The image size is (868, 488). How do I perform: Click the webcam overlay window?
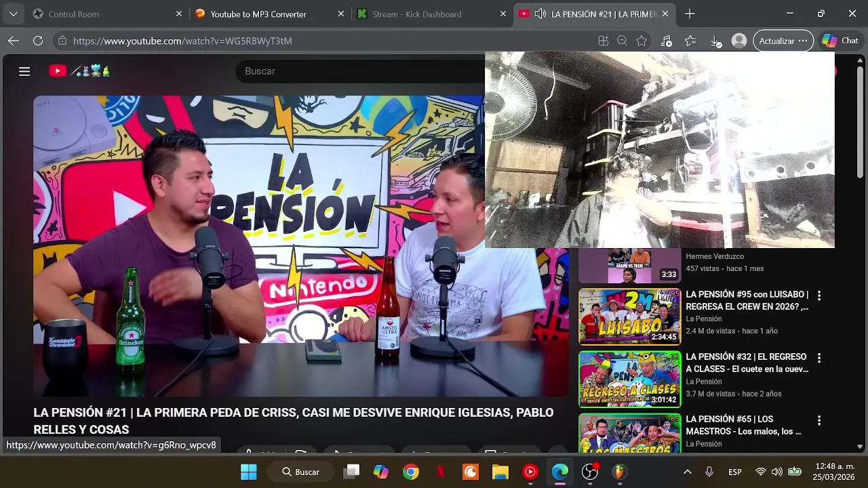tap(660, 150)
